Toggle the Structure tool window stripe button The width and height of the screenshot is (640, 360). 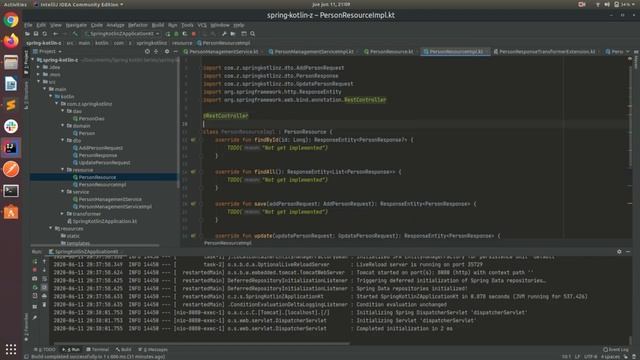[x=26, y=95]
